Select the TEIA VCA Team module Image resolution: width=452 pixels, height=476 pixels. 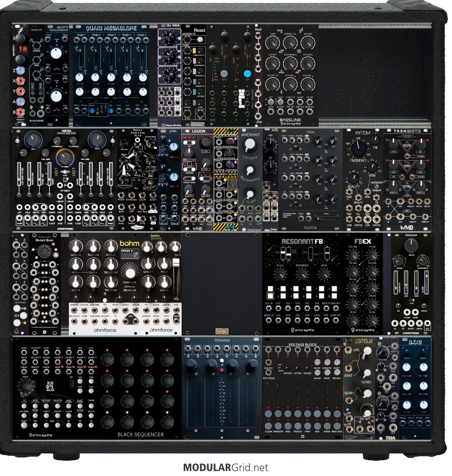click(387, 388)
